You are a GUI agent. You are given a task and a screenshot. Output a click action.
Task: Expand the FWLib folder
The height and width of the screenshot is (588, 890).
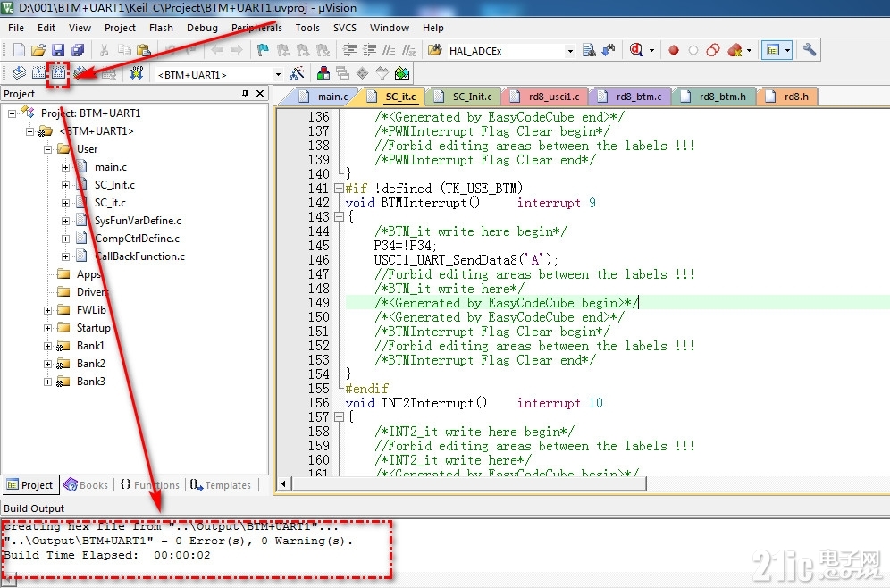point(47,310)
